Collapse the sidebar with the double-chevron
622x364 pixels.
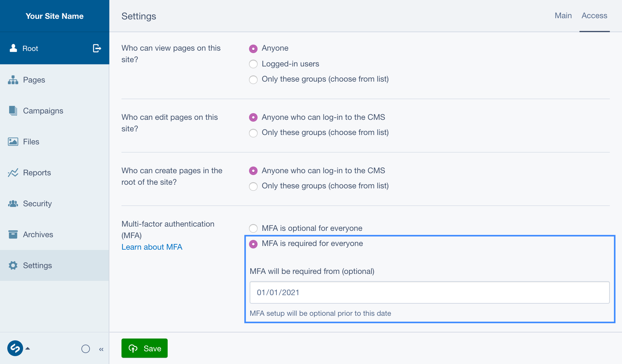(101, 349)
